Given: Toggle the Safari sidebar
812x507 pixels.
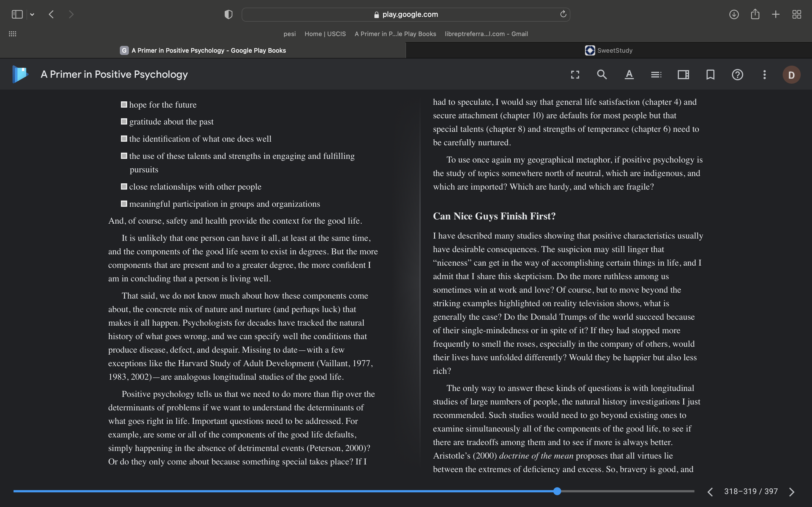Looking at the screenshot, I should point(17,14).
